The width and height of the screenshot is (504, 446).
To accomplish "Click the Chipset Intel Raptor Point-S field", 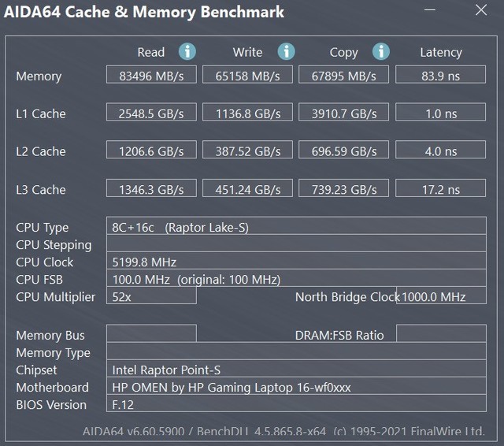I will [295, 370].
